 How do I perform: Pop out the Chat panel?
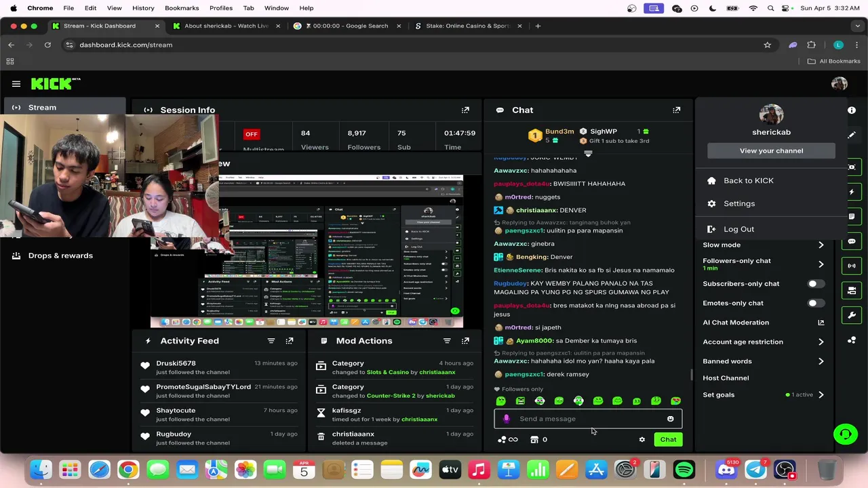(676, 110)
